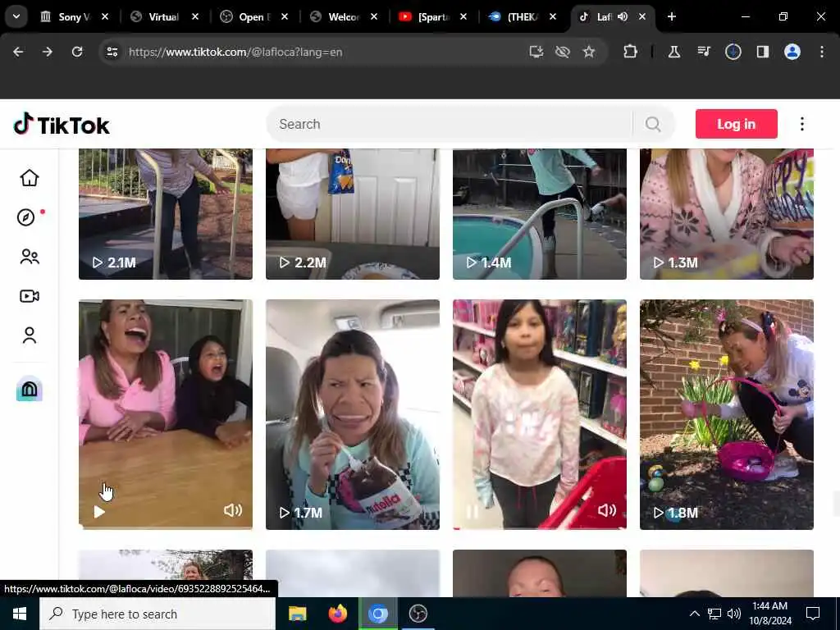Open the taskbar clock 1:44 AM
The height and width of the screenshot is (630, 840).
click(x=769, y=614)
